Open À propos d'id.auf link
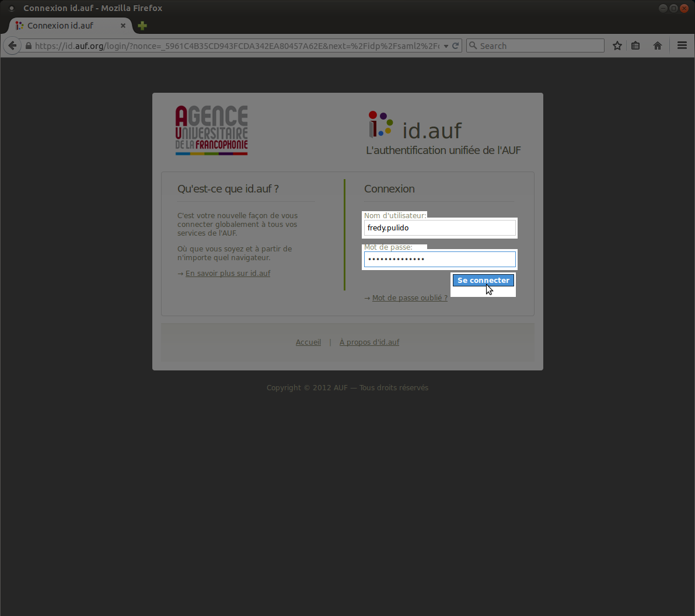This screenshot has width=695, height=616. (369, 342)
